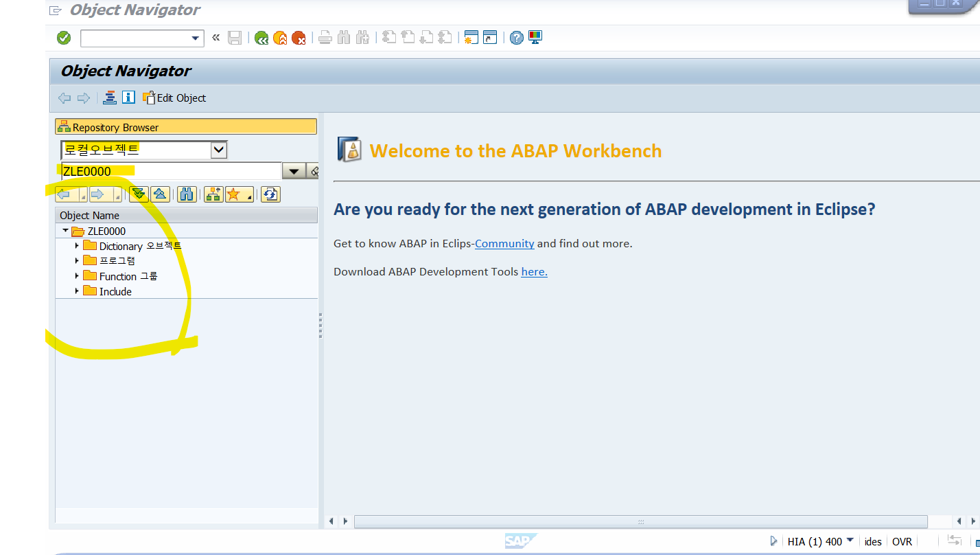980x555 pixels.
Task: Click the green Back icon
Action: (261, 38)
